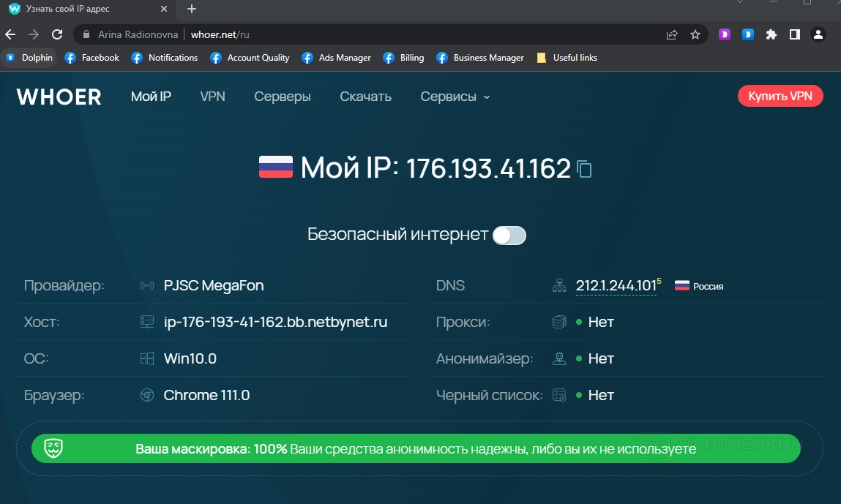Screen dimensions: 841x504
Task: Reload the page with refresh icon
Action: click(x=57, y=34)
